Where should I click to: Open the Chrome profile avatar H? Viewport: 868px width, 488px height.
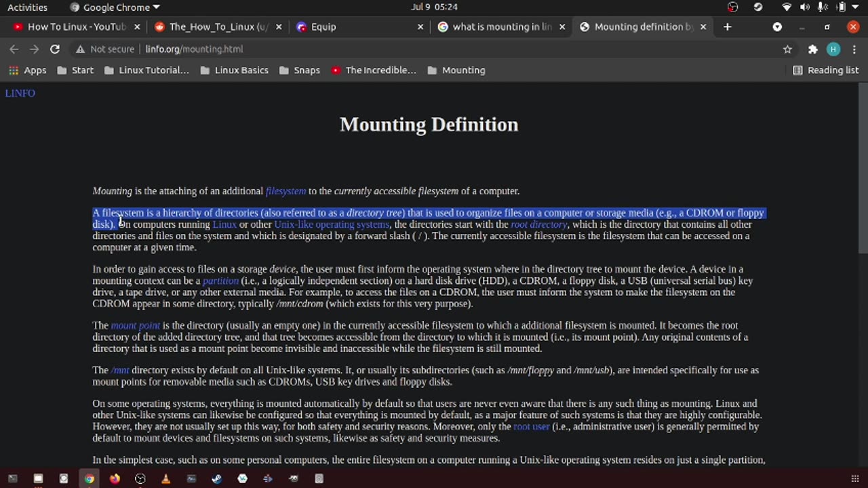coord(833,49)
